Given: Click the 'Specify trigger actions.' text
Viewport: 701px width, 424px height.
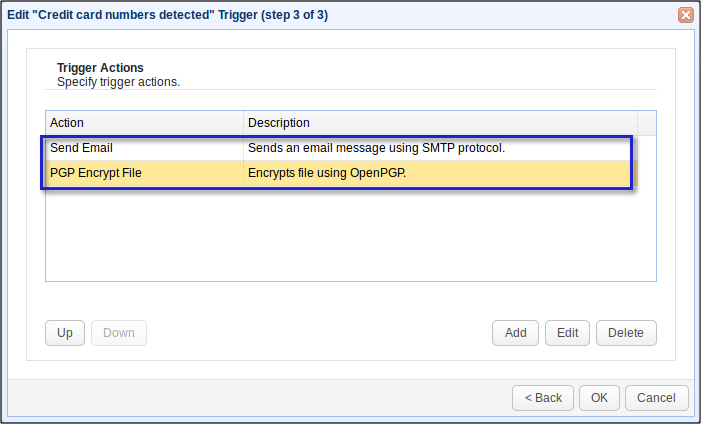Looking at the screenshot, I should click(x=118, y=81).
